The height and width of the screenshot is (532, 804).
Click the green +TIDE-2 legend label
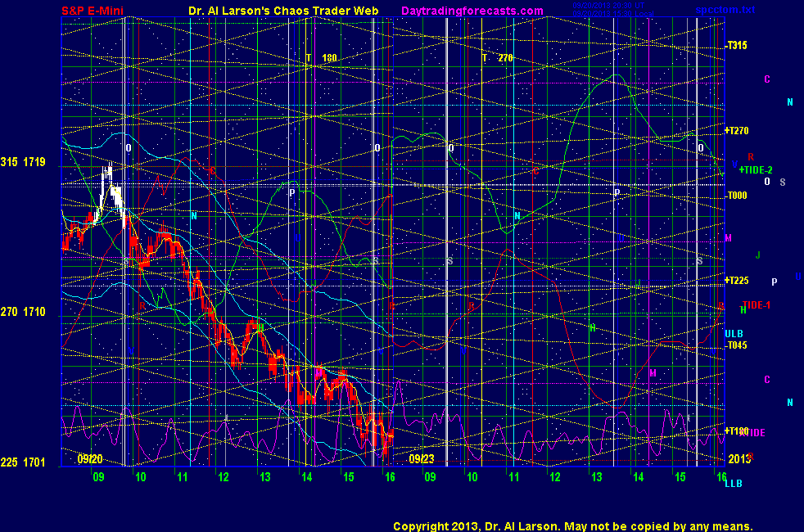coord(756,169)
